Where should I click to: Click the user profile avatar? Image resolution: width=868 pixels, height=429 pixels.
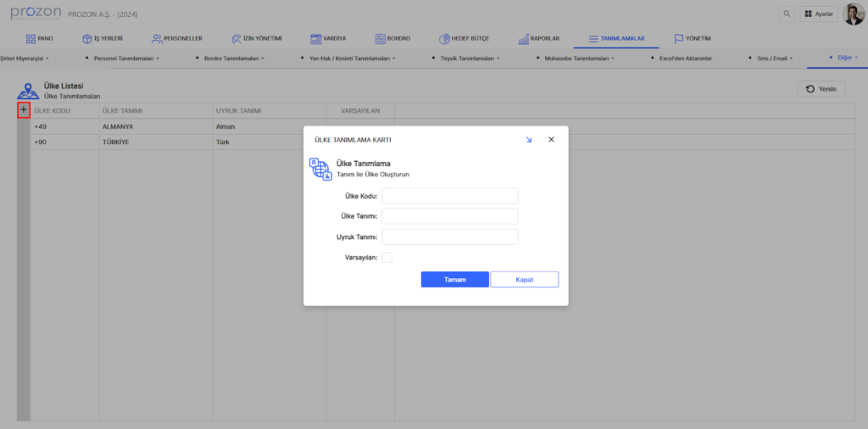(853, 14)
